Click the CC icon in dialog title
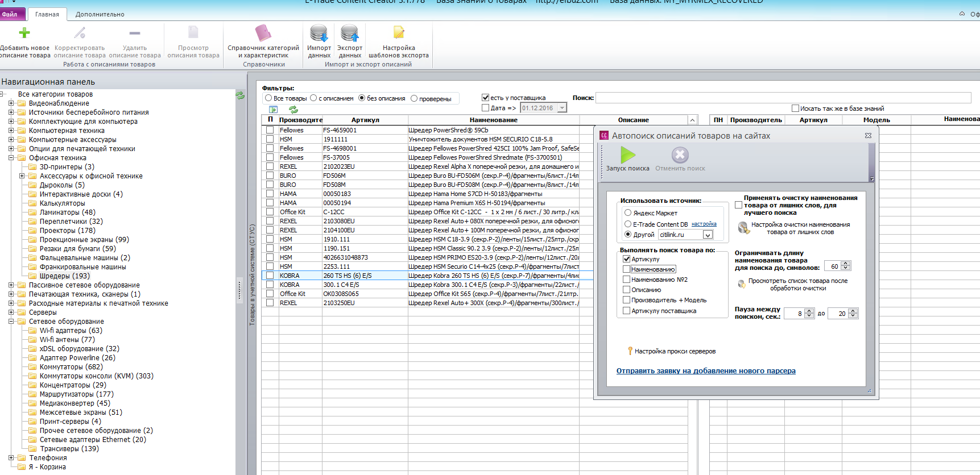Viewport: 980px width, 475px height. pyautogui.click(x=604, y=135)
